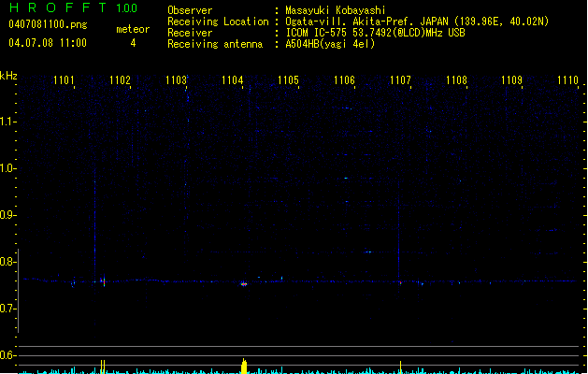Viewport: 588px width, 374px height.
Task: Click the meteor label
Action: click(x=133, y=29)
